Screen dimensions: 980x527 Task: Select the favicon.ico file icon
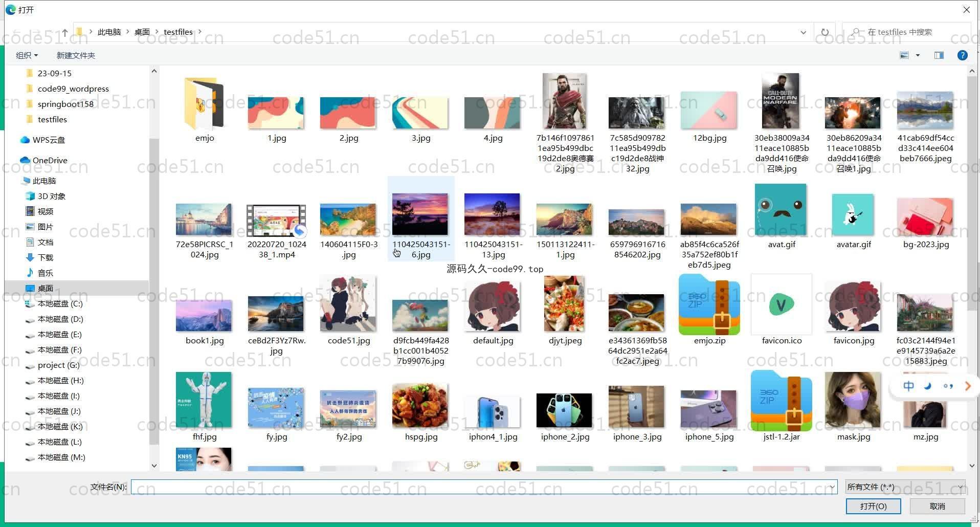tap(782, 305)
